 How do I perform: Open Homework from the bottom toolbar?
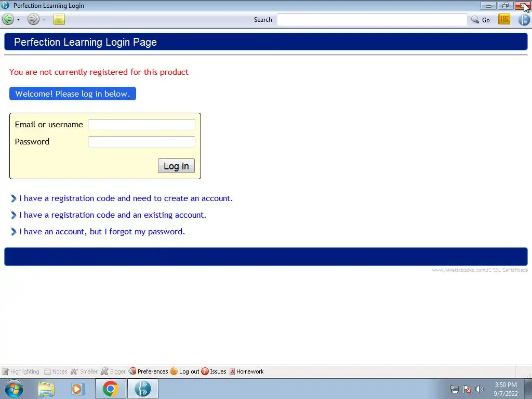point(247,371)
